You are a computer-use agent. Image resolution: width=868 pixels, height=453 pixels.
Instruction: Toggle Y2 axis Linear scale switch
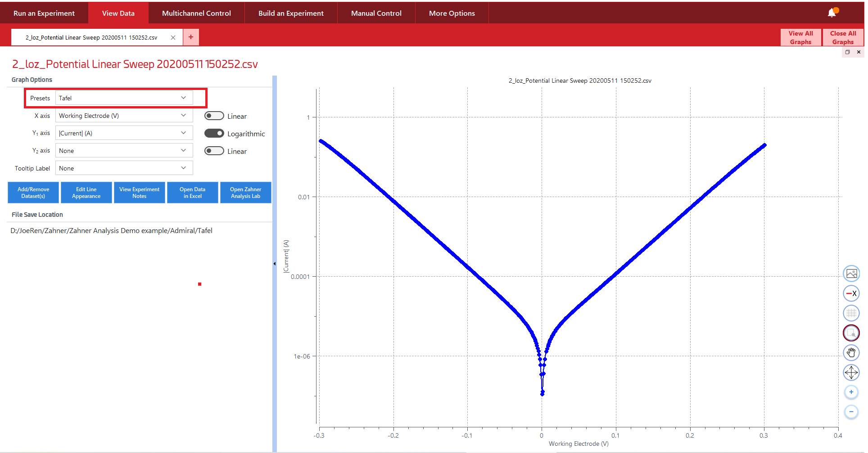214,151
